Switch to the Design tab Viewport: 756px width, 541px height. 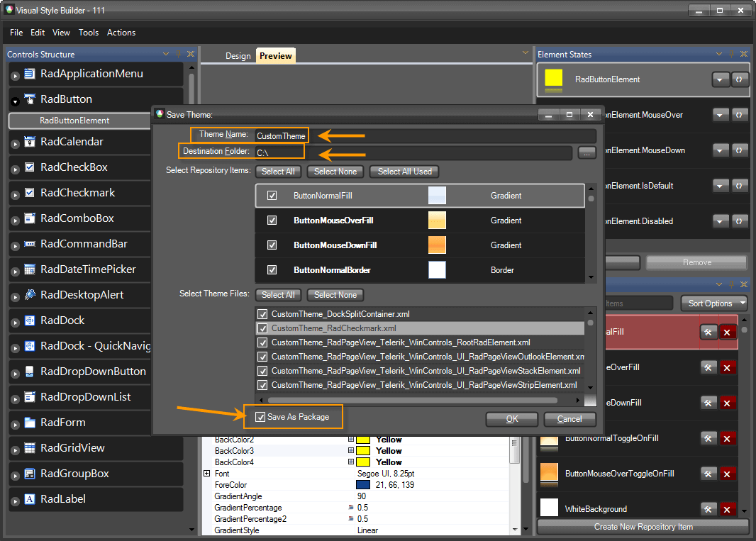pos(238,55)
